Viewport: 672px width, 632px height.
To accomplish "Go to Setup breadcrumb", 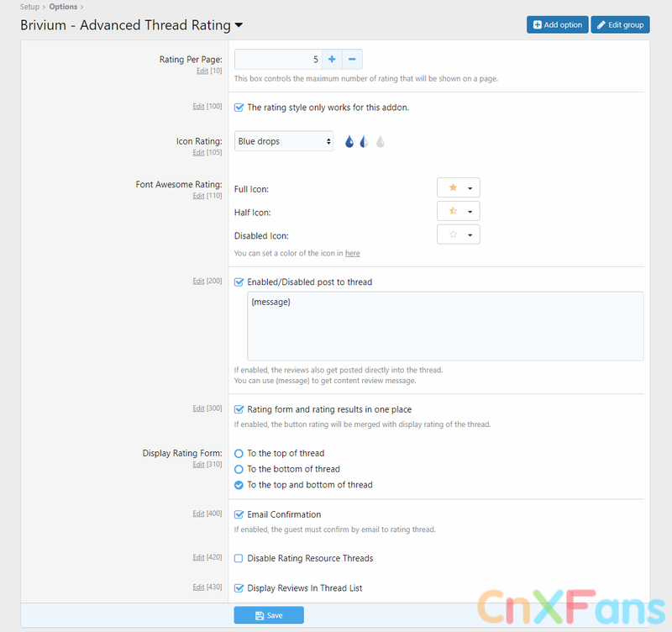I will [x=29, y=7].
